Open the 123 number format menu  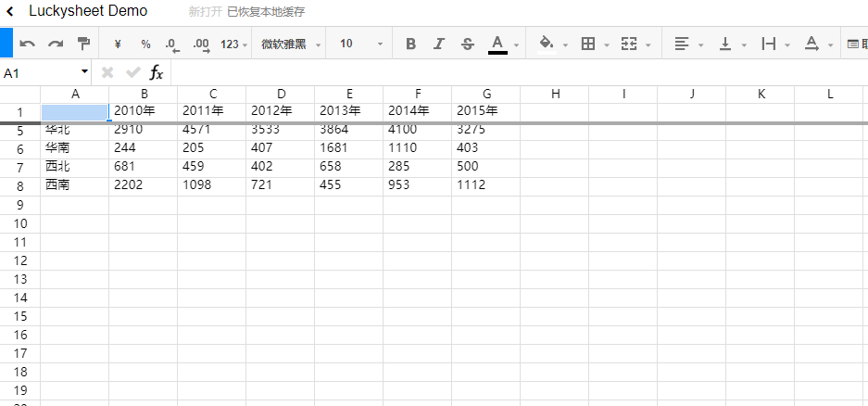point(233,44)
